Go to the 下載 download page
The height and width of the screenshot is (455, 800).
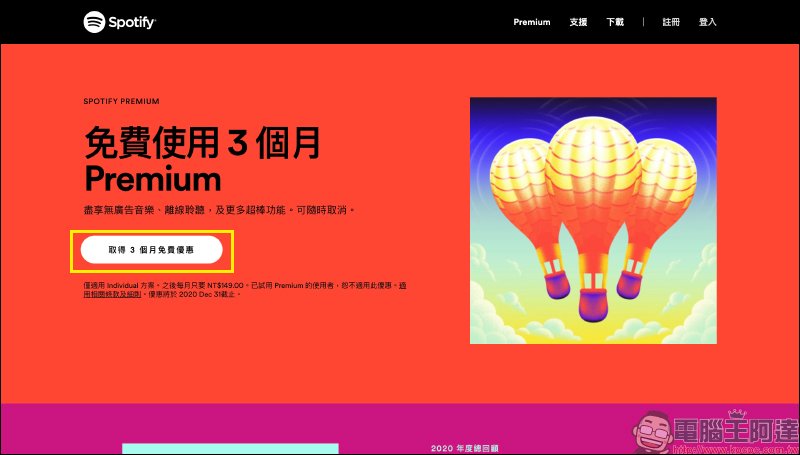click(x=615, y=22)
